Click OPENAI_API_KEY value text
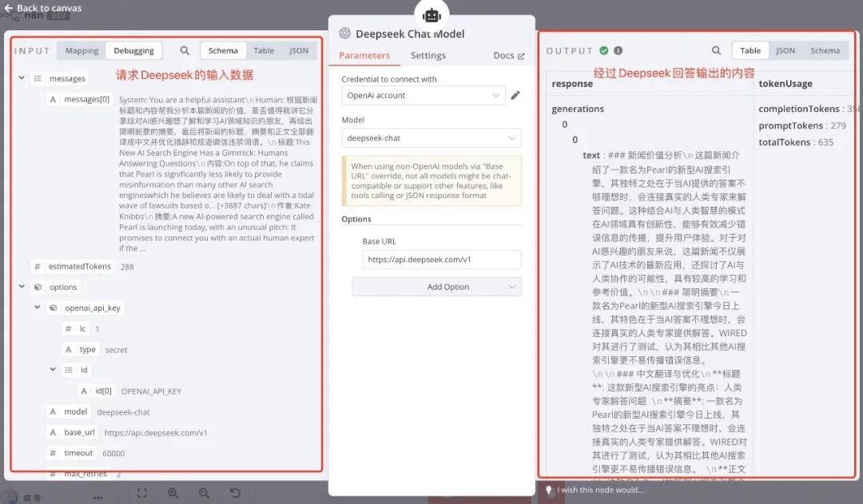This screenshot has height=504, width=863. click(151, 391)
